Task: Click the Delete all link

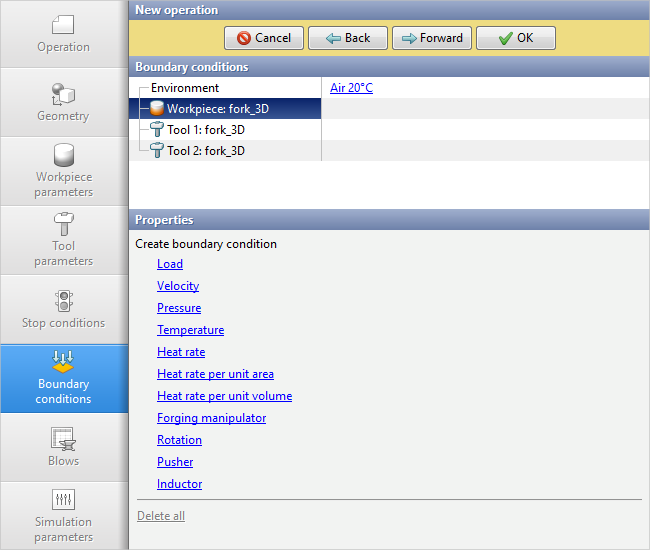Action: point(161,516)
